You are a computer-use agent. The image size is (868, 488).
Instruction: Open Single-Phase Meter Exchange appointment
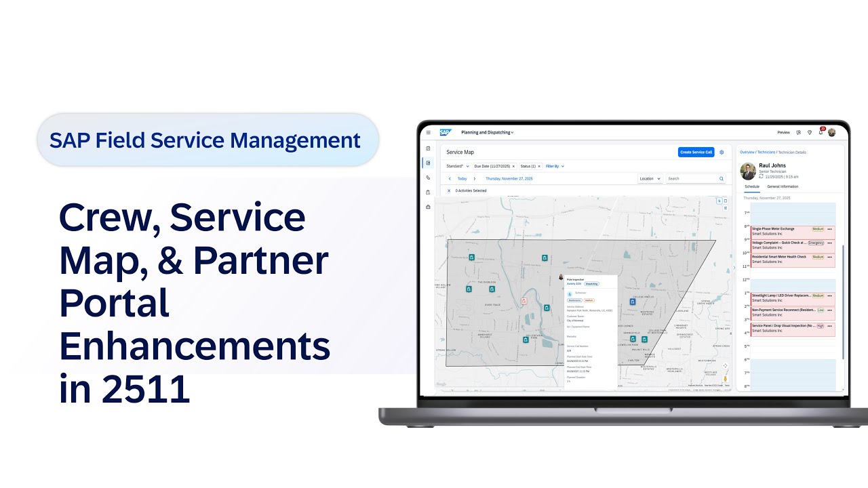pos(793,231)
